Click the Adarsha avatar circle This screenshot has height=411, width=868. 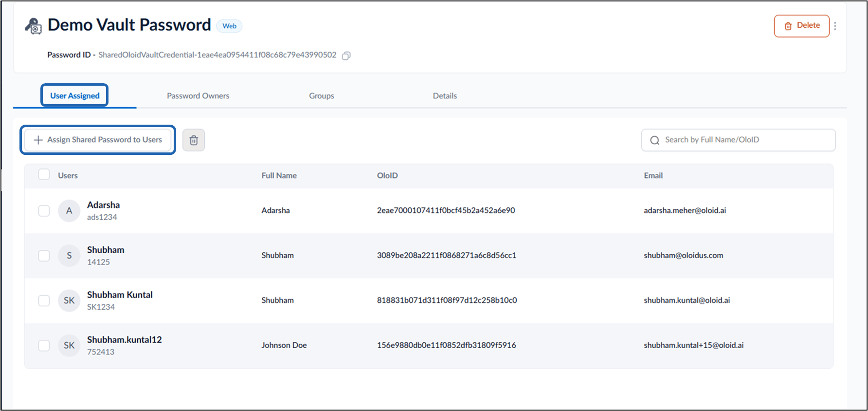69,211
